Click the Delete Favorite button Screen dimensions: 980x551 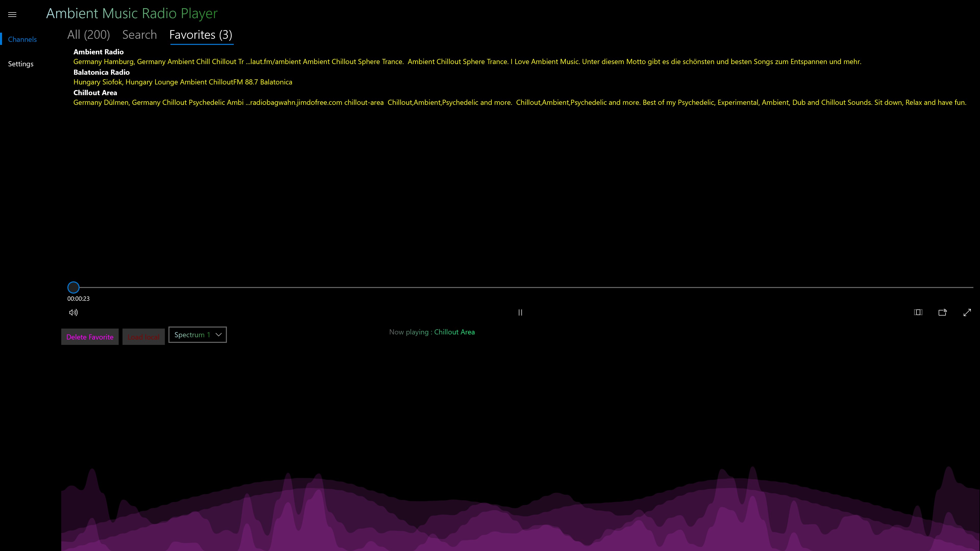(90, 337)
